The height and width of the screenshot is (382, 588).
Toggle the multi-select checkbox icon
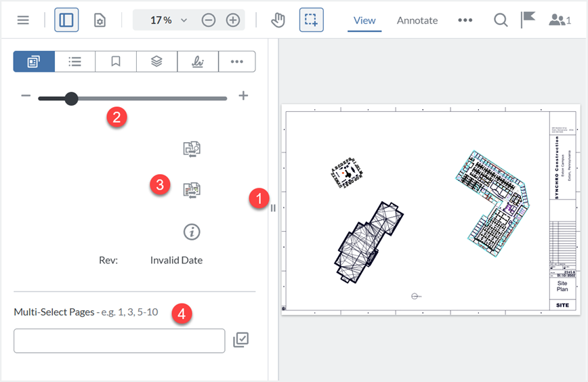[x=240, y=340]
